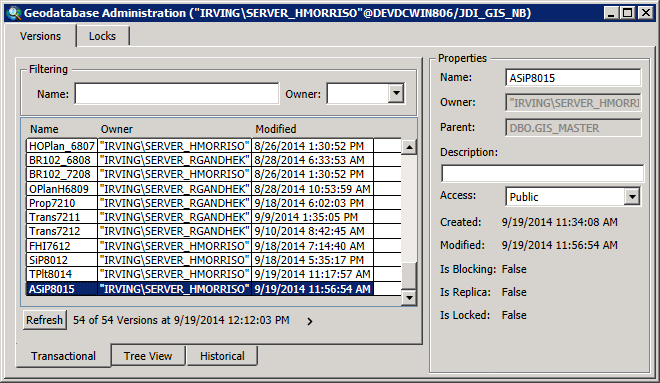
Task: Open the Owner filter dropdown
Action: [x=396, y=93]
